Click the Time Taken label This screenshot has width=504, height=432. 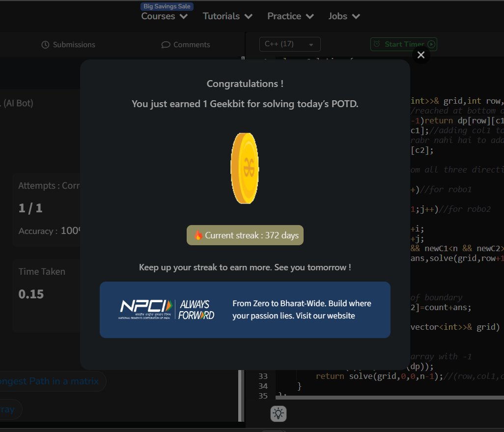point(42,272)
